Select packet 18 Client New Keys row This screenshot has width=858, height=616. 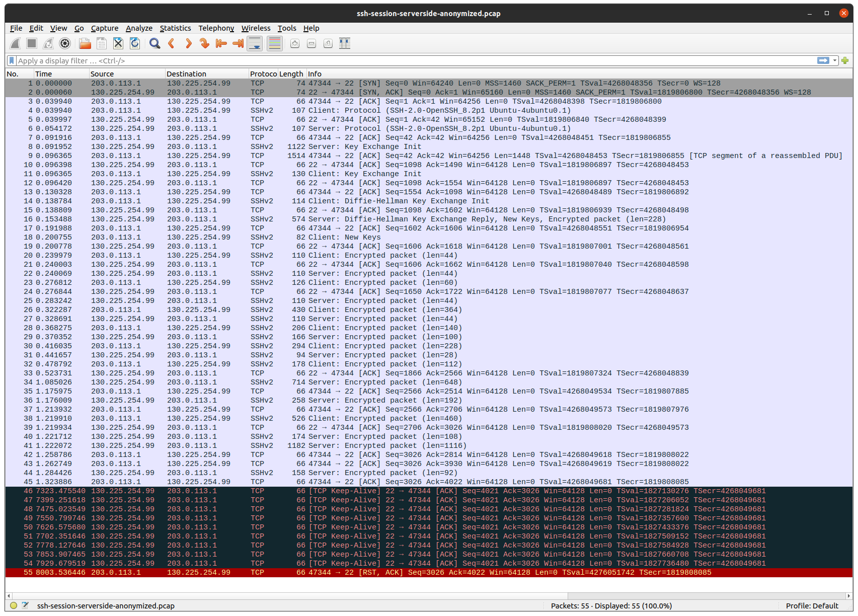(x=429, y=237)
